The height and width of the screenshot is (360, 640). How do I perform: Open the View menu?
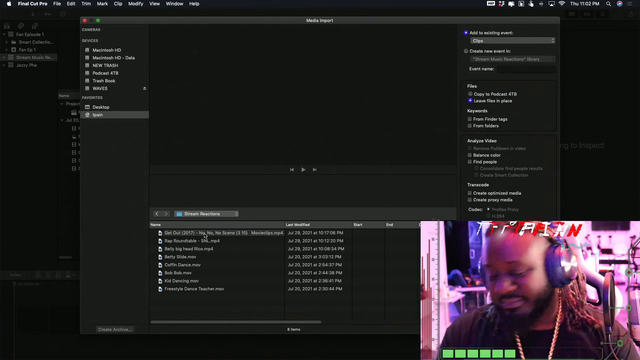[154, 4]
